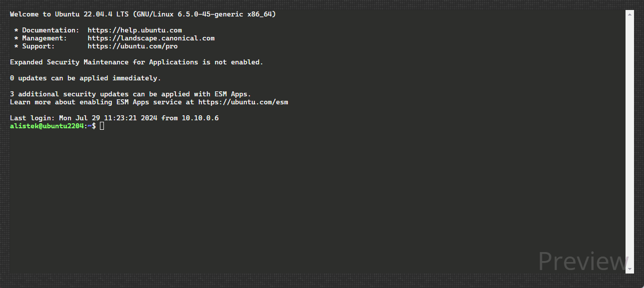Open the https://help.ubuntu.com documentation link

point(134,30)
